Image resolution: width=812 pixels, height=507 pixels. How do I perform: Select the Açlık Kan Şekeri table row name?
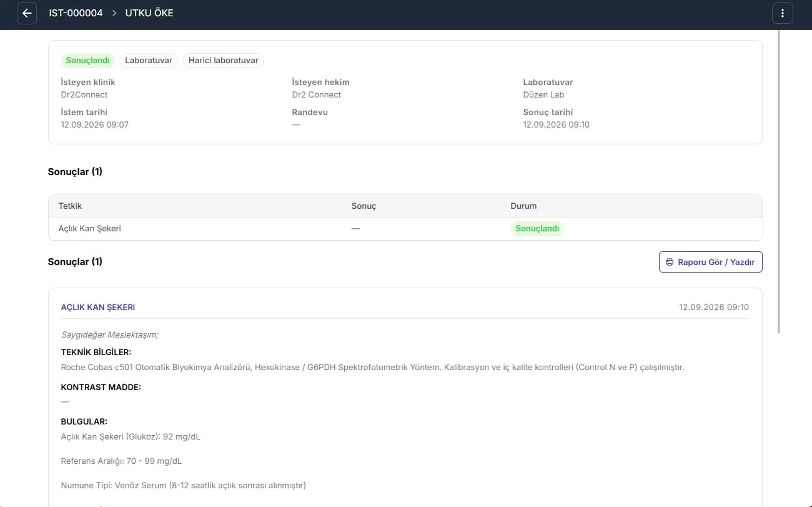tap(90, 229)
